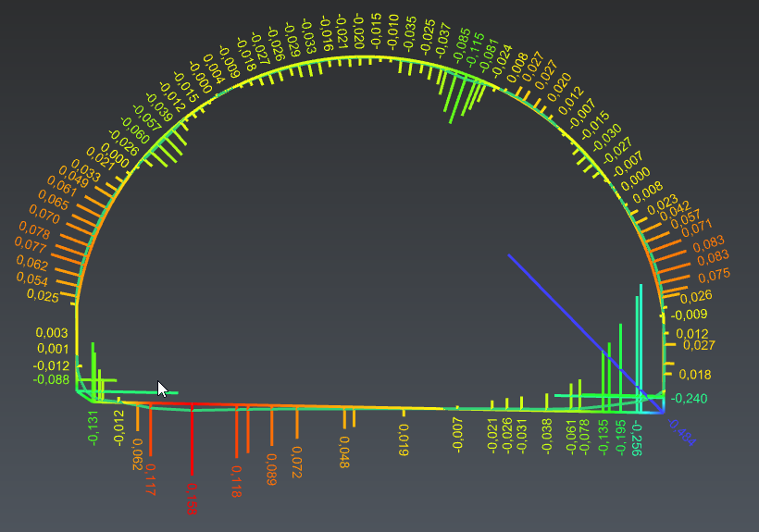This screenshot has width=759, height=532.
Task: Select the red 0,158 deviation label
Action: pyautogui.click(x=192, y=499)
